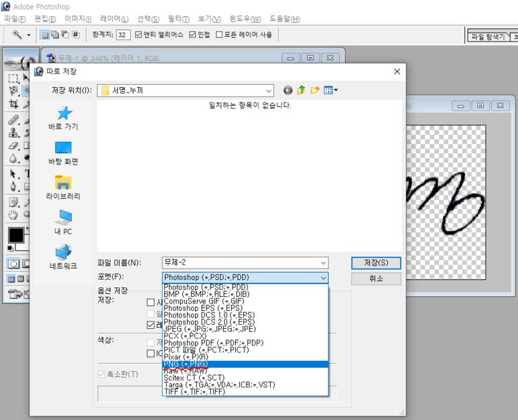Click the signature image canvas
The width and height of the screenshot is (518, 420).
[x=446, y=202]
